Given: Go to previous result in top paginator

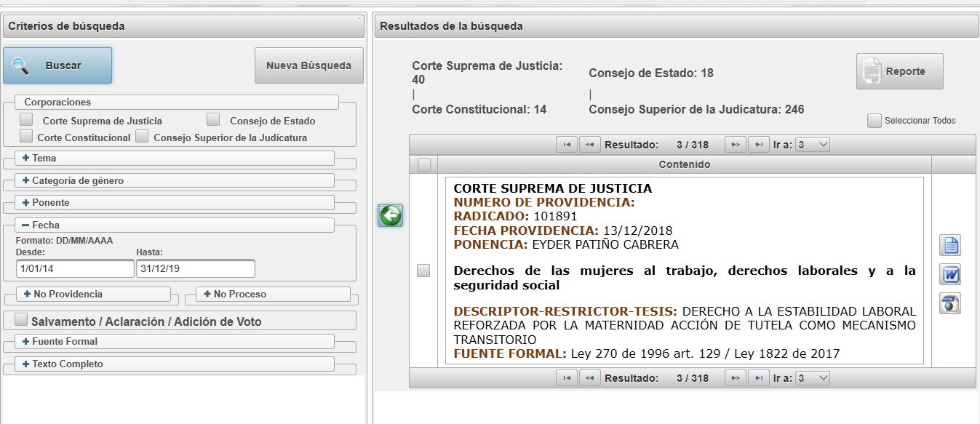Looking at the screenshot, I should pyautogui.click(x=589, y=145).
